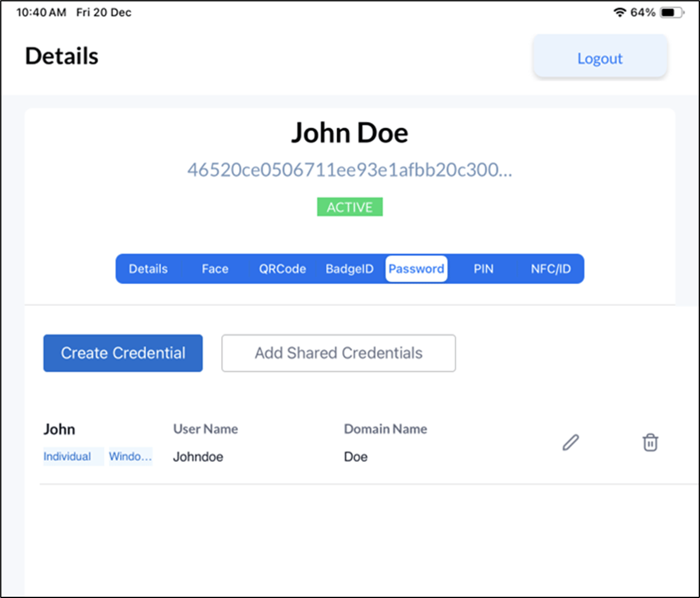Click the John Doe name heading
Screen dimensions: 700x598
point(349,133)
